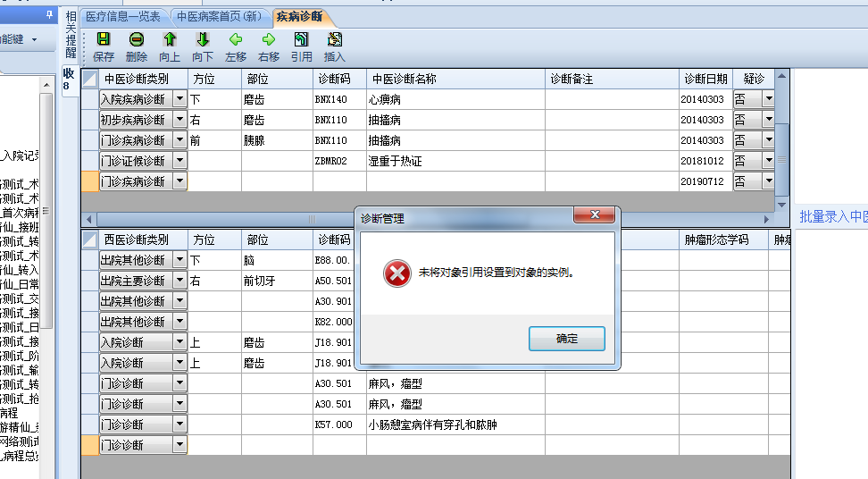
Task: Select code A50.501
Action: point(333,281)
